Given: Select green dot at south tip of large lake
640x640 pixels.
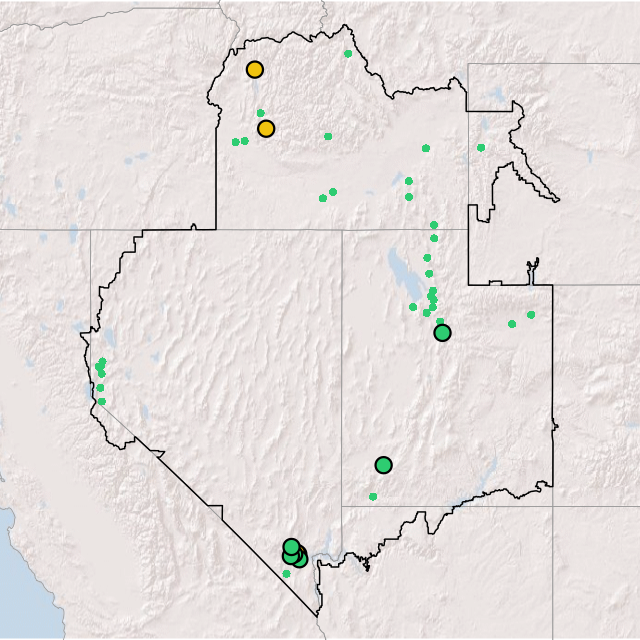Looking at the screenshot, I should [x=413, y=307].
